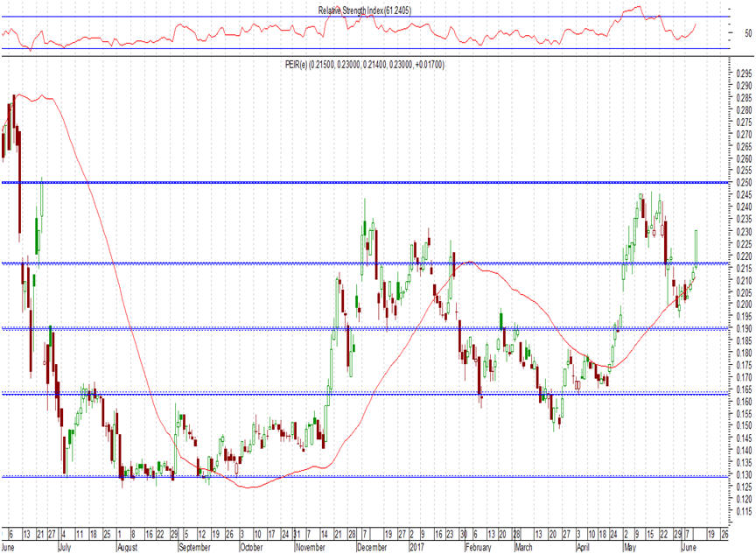Viewport: 756px width, 554px height.
Task: Click the date label 25 in July
Action: [107, 534]
